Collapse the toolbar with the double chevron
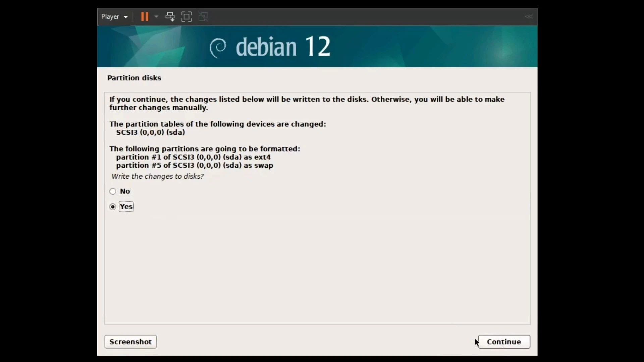The width and height of the screenshot is (644, 362). [x=528, y=17]
